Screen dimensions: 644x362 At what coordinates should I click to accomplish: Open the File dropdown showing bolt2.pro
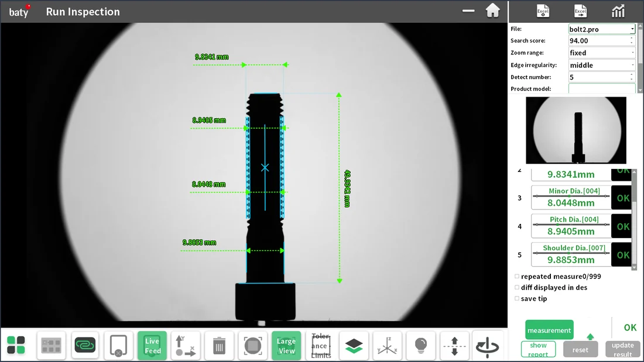(602, 29)
